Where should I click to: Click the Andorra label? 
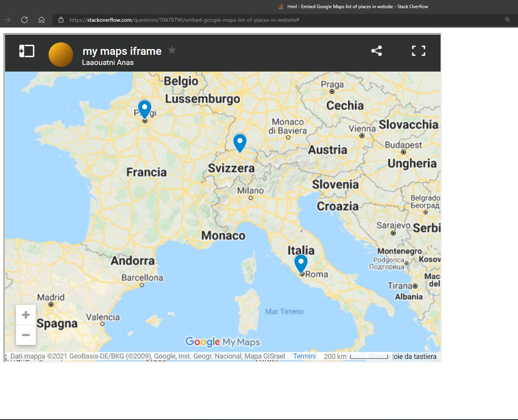tap(133, 261)
